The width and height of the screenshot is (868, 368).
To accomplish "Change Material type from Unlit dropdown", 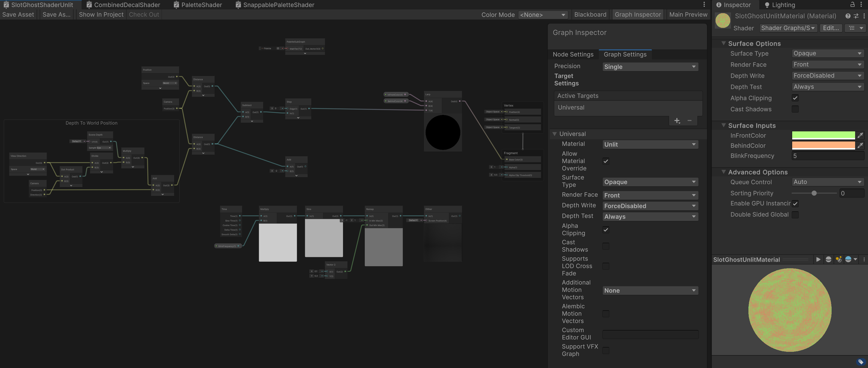I will 650,144.
